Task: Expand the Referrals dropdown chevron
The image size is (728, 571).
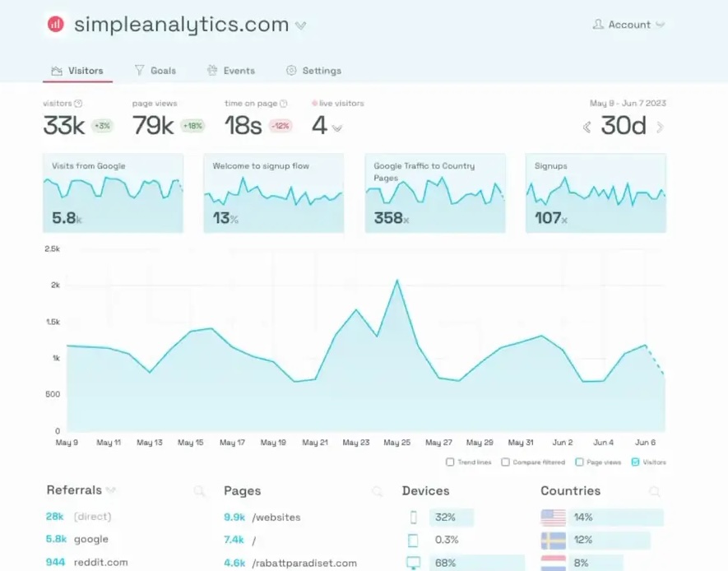Action: point(110,490)
